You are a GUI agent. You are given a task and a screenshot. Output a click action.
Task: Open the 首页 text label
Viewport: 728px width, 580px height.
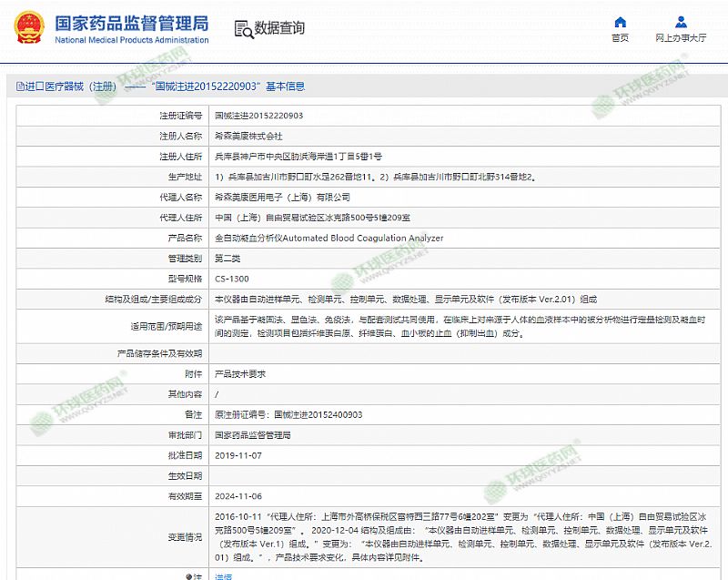tap(620, 38)
